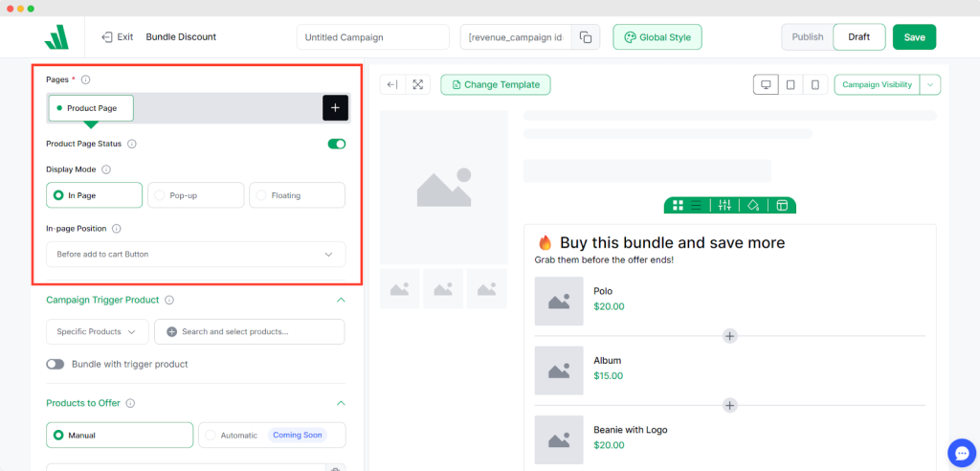Open the Specific Products dropdown
The height and width of the screenshot is (471, 980).
point(97,331)
